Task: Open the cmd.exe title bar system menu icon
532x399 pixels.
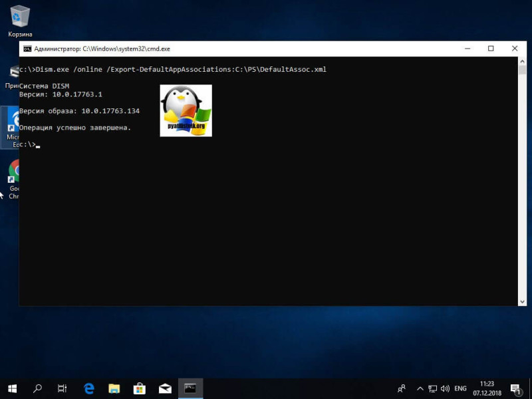Action: (27, 49)
